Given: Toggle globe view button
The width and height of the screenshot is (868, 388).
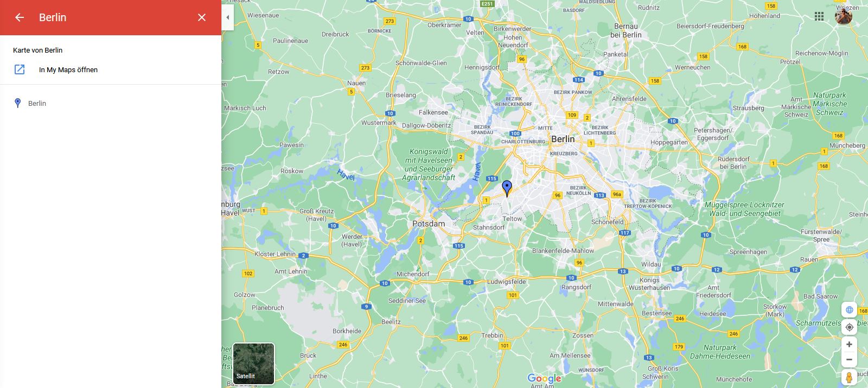Looking at the screenshot, I should pos(850,310).
